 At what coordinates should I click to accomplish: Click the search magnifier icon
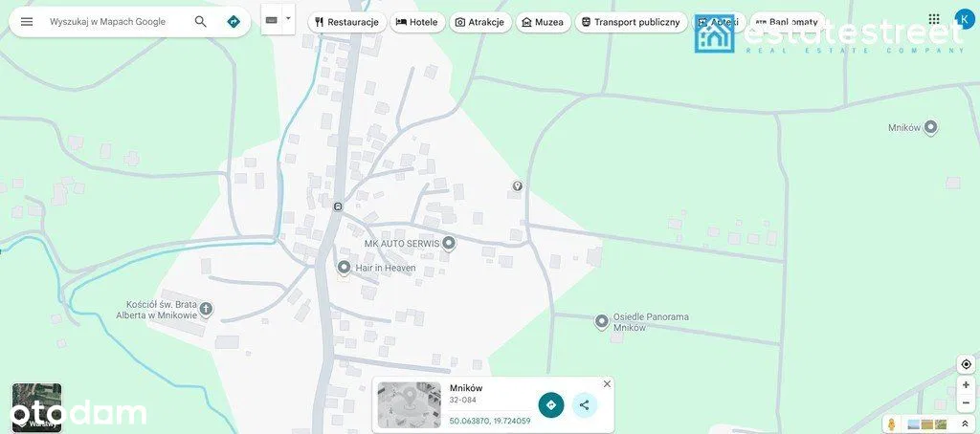click(x=200, y=21)
